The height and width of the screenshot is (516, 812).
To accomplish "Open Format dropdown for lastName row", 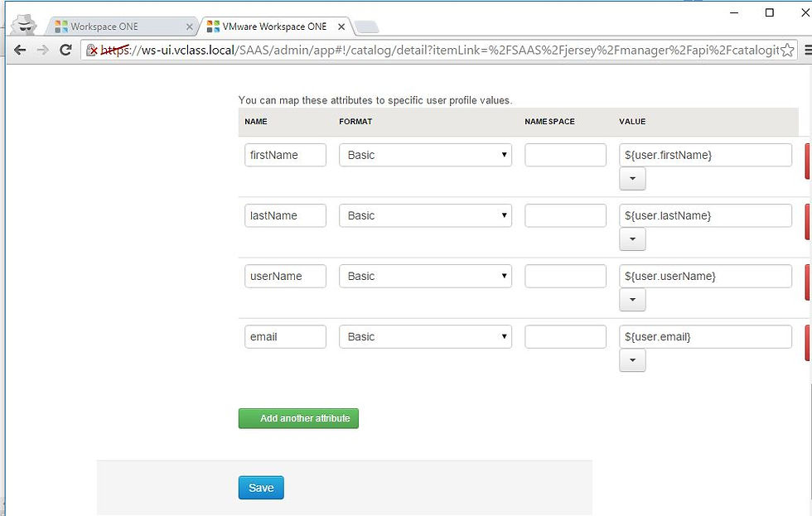I will point(425,215).
